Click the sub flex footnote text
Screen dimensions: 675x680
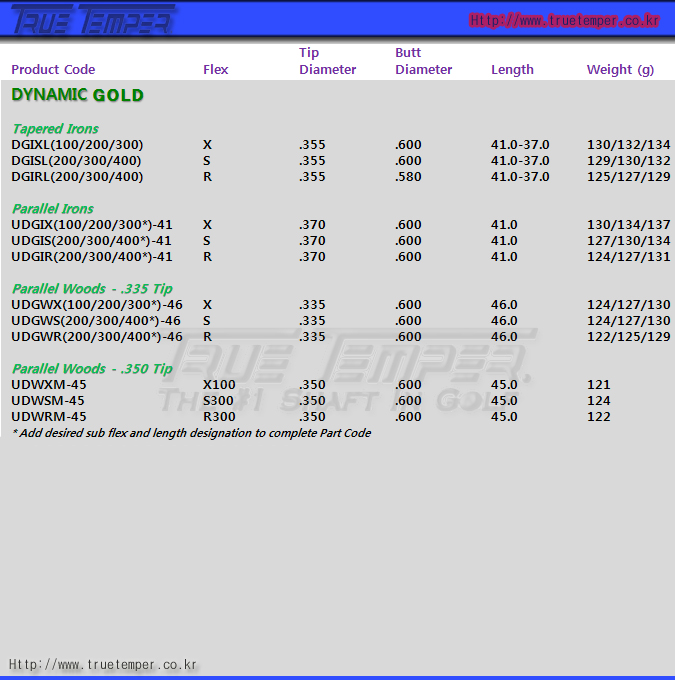[x=191, y=433]
